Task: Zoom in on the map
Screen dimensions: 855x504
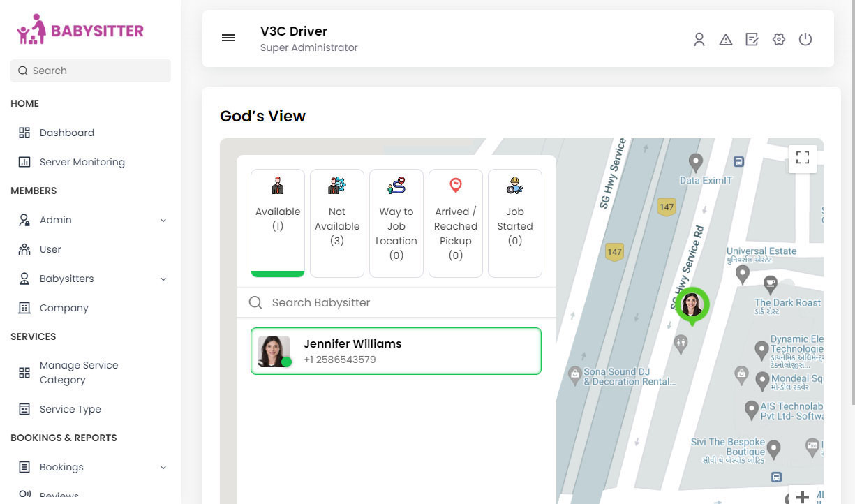Action: click(x=803, y=496)
